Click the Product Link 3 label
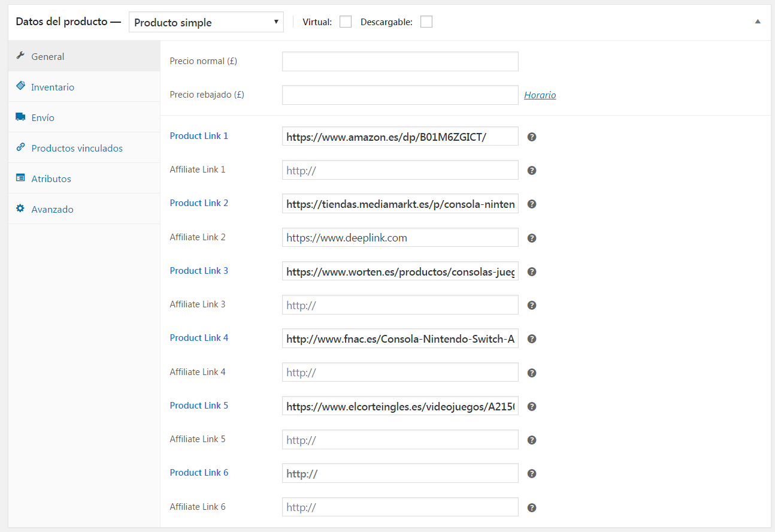 click(199, 271)
